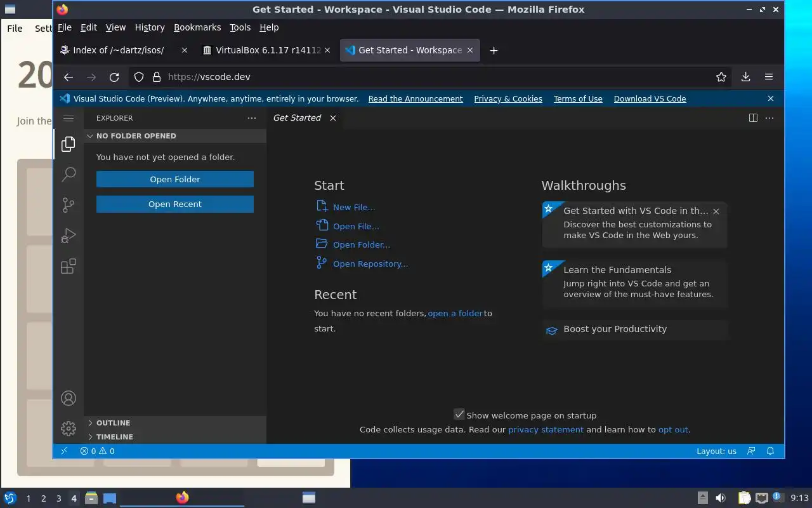Click Open Repository... under Start
812x508 pixels.
tap(370, 264)
